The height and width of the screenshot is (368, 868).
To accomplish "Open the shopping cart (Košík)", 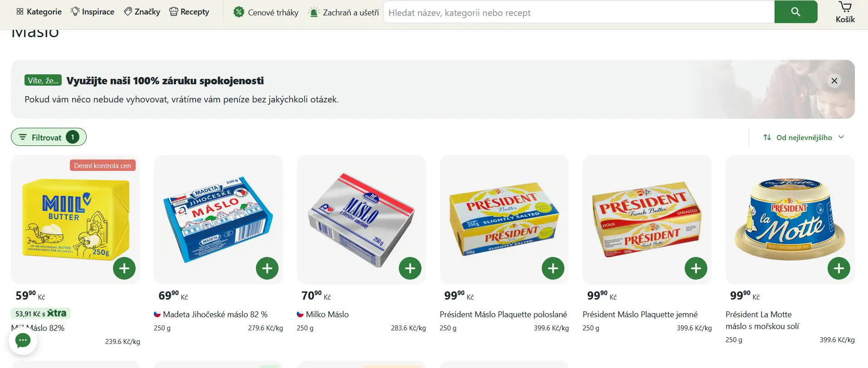I will pyautogui.click(x=845, y=12).
